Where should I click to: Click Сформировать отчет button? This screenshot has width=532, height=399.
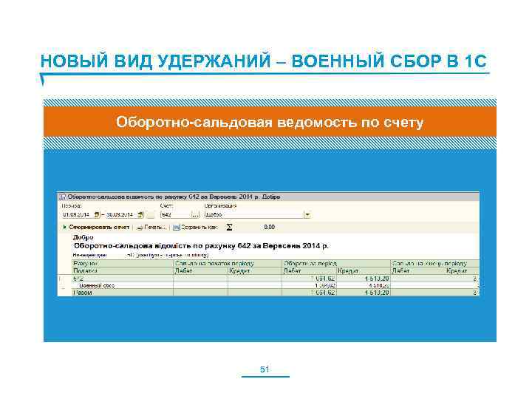coord(99,227)
